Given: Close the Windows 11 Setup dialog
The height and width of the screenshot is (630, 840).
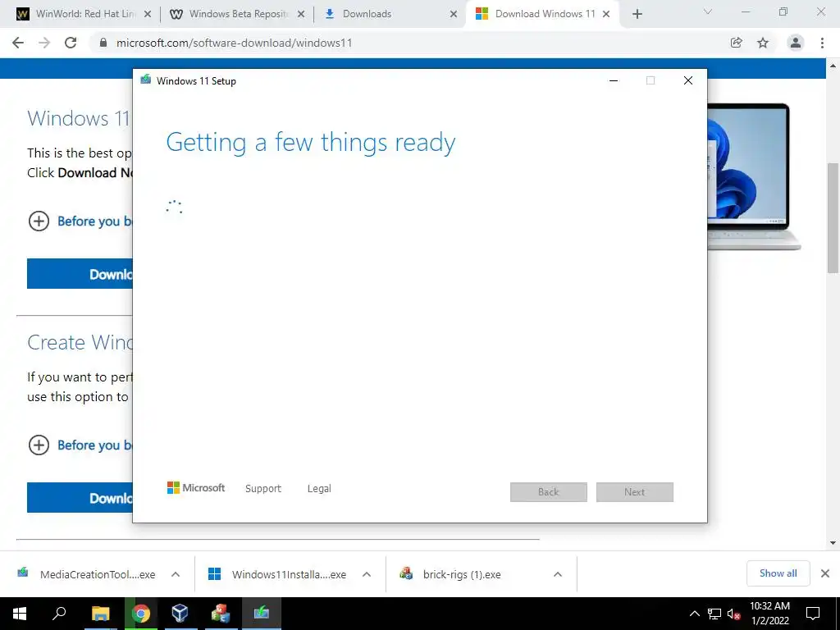Looking at the screenshot, I should [688, 80].
